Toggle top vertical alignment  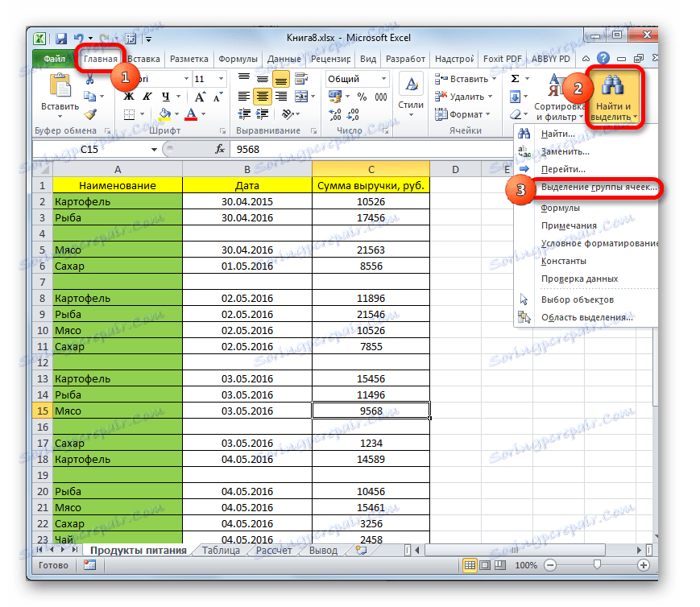(244, 79)
